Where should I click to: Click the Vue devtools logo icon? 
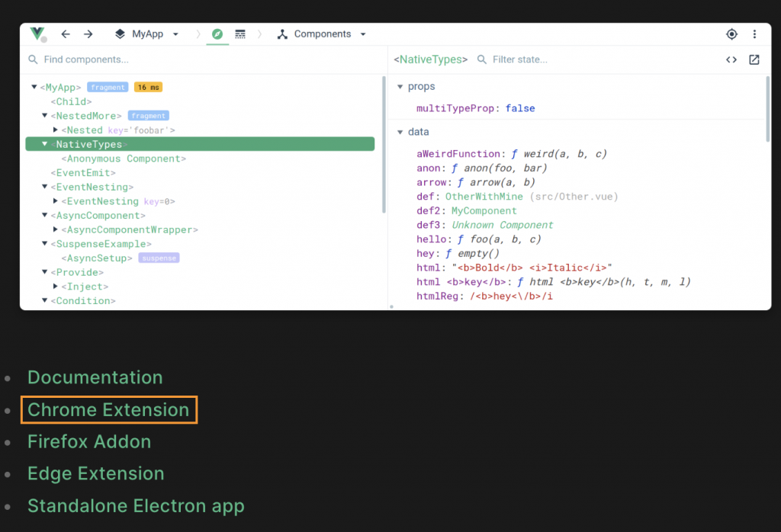point(37,34)
